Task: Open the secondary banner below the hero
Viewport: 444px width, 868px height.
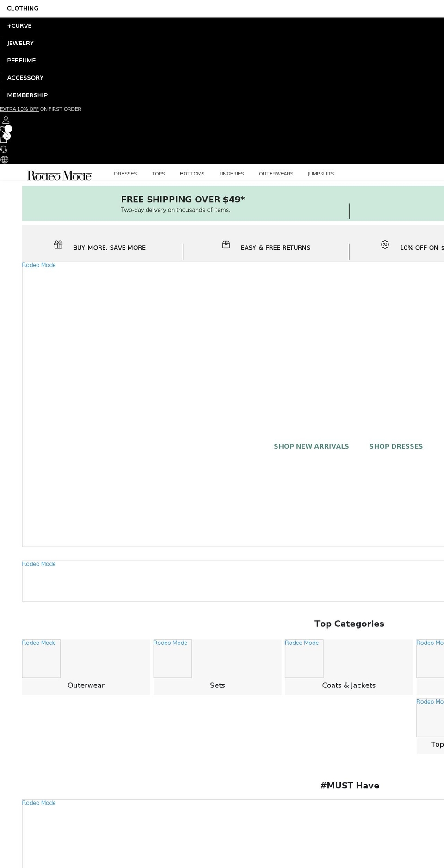Action: (233, 581)
